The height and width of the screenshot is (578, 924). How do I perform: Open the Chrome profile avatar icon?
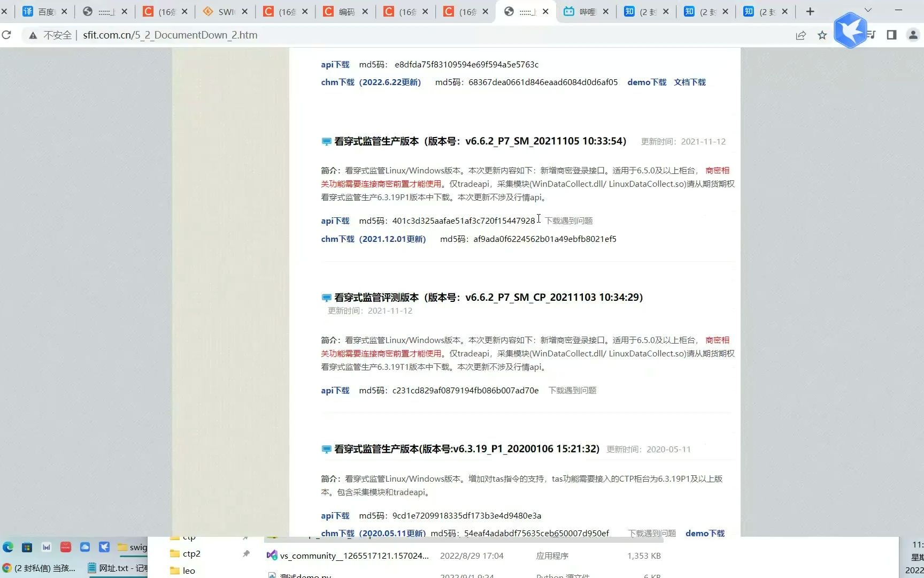913,35
